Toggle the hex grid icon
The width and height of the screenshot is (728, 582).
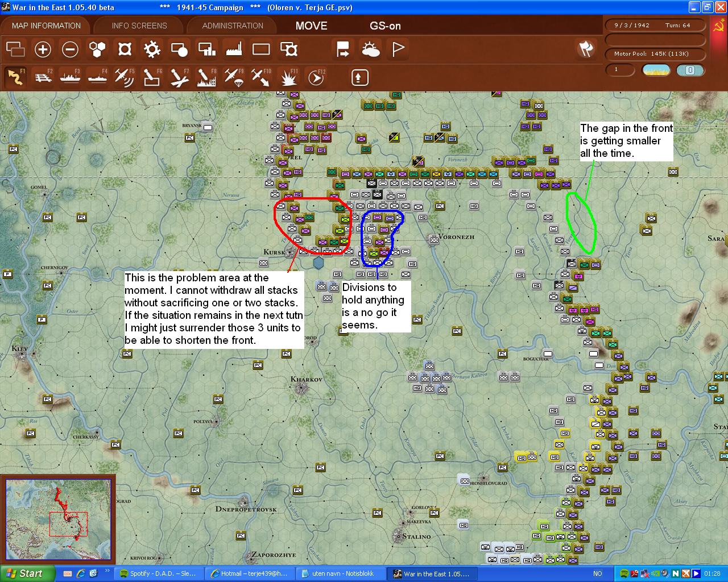point(97,49)
